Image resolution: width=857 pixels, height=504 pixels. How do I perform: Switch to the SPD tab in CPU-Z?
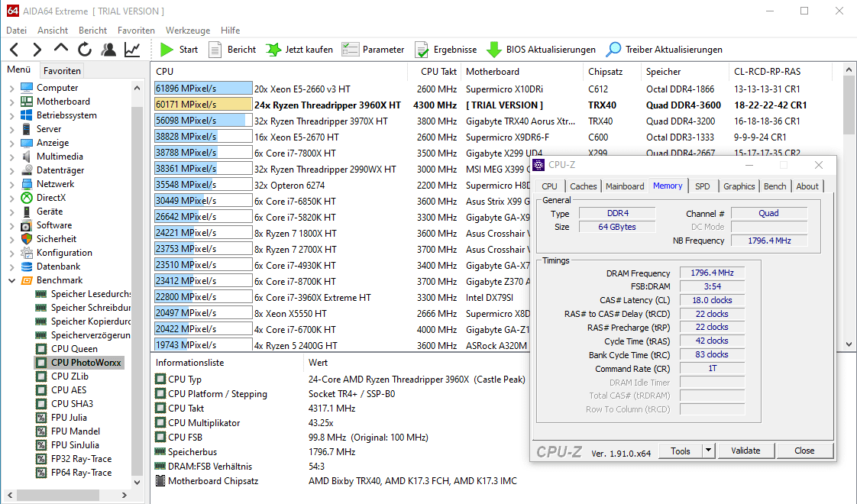pyautogui.click(x=702, y=186)
